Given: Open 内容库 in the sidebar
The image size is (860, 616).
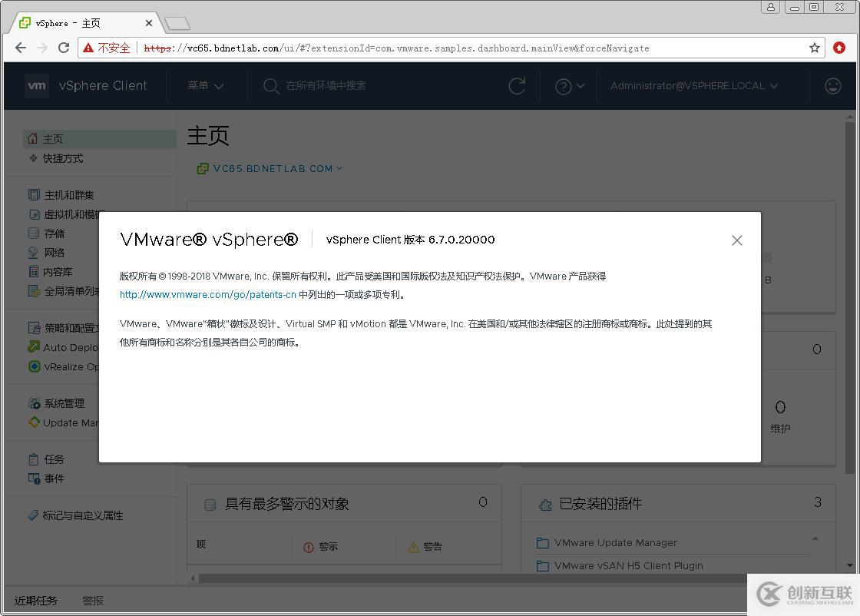Looking at the screenshot, I should coord(58,272).
